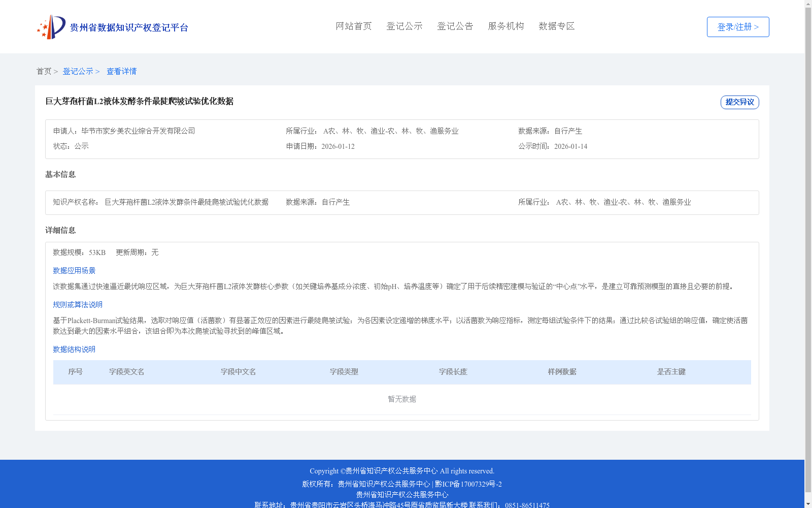The image size is (812, 508).
Task: Click the scrollbar up arrow
Action: coord(808,4)
